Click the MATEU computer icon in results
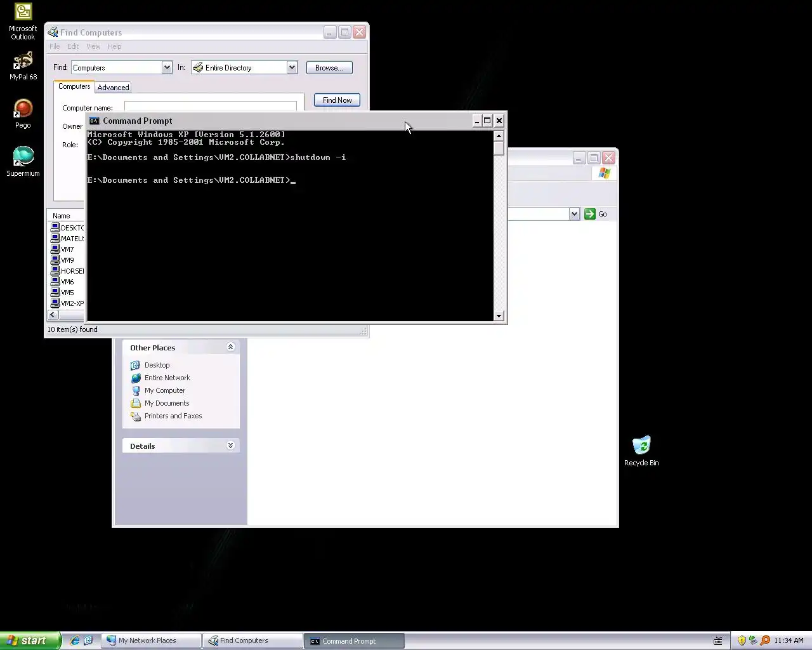Screen dimensions: 812x650 [55, 238]
